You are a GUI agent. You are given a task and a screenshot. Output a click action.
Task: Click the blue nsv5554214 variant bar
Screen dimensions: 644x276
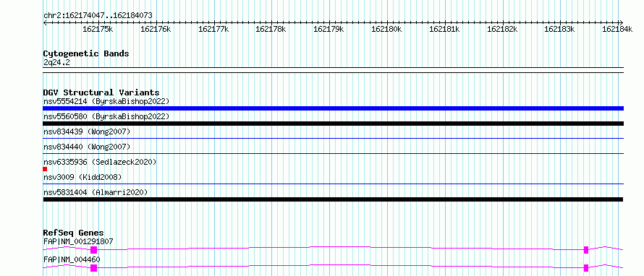[x=333, y=108]
